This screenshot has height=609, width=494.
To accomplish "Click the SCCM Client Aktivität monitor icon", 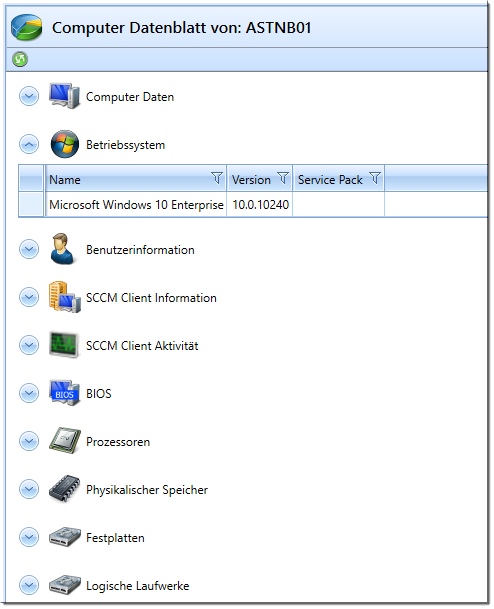I will click(64, 345).
